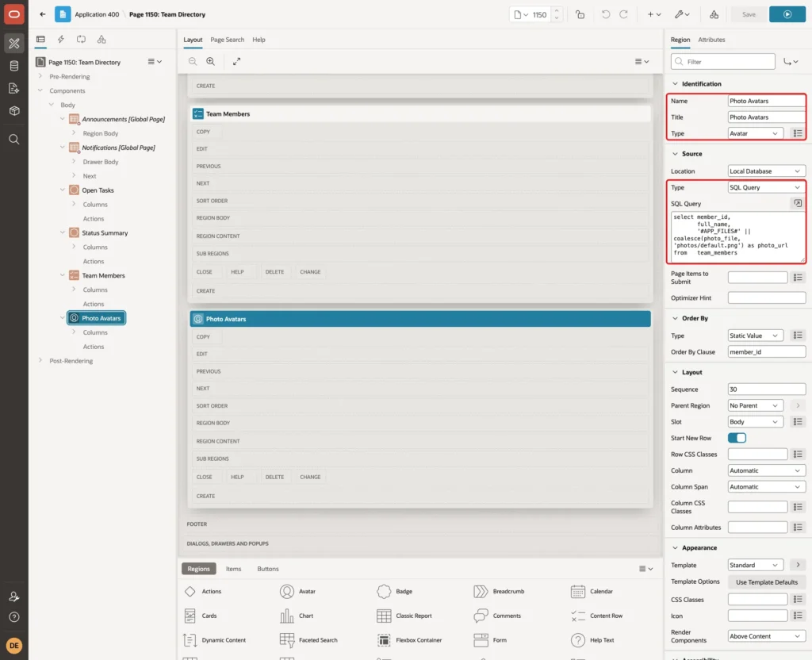Viewport: 812px width, 660px height.
Task: Select the Status Summary tree item
Action: 105,233
